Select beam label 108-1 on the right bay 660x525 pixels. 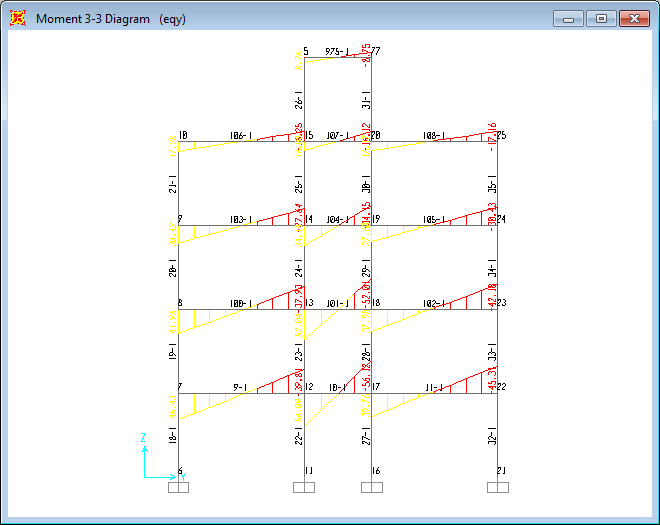[x=433, y=135]
